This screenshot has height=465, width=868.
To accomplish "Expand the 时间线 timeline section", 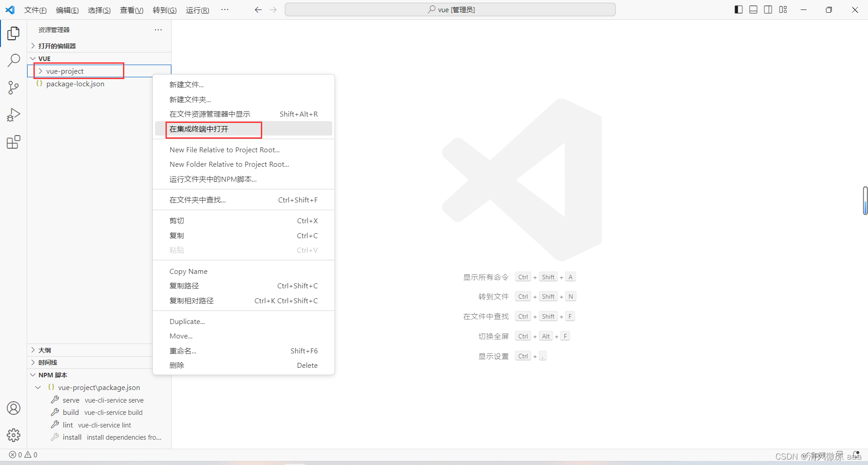I will 33,362.
